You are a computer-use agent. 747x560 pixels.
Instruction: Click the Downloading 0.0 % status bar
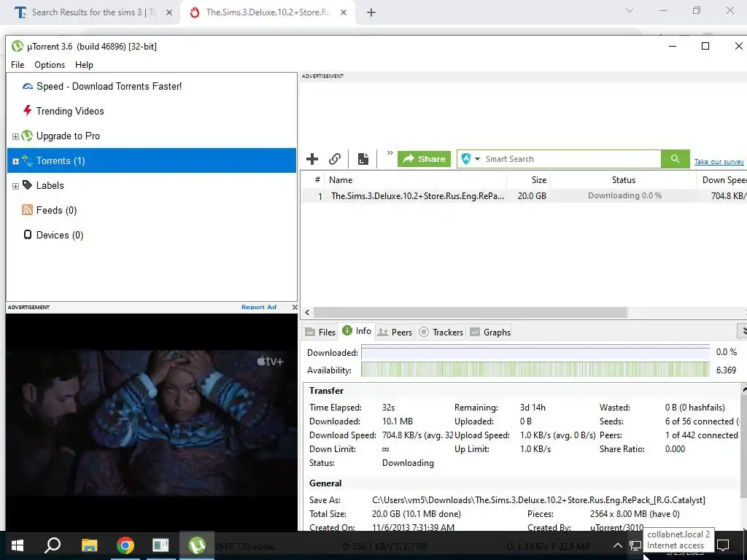pos(624,195)
